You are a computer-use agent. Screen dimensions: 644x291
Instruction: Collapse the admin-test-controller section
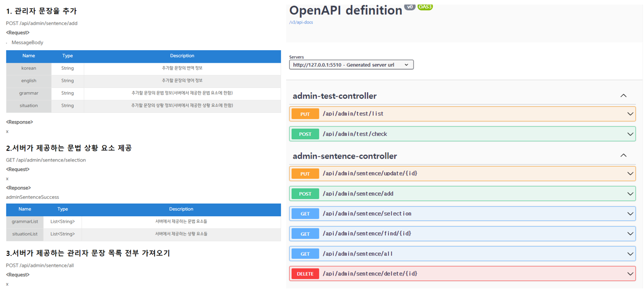point(623,95)
